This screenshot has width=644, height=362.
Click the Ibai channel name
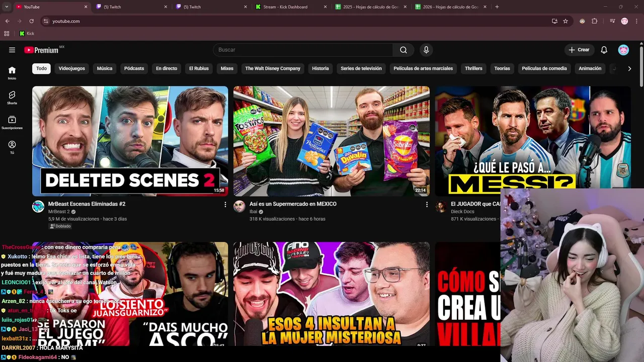[253, 212]
